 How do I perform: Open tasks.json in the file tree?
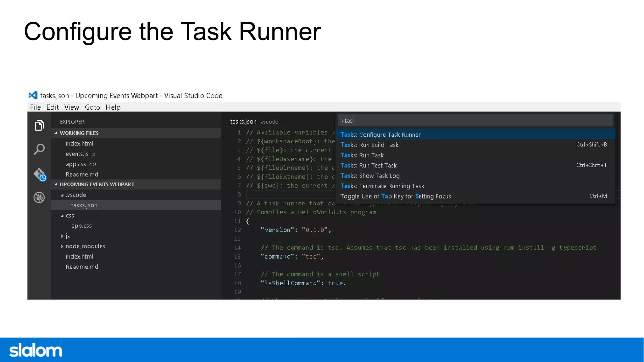click(x=84, y=205)
